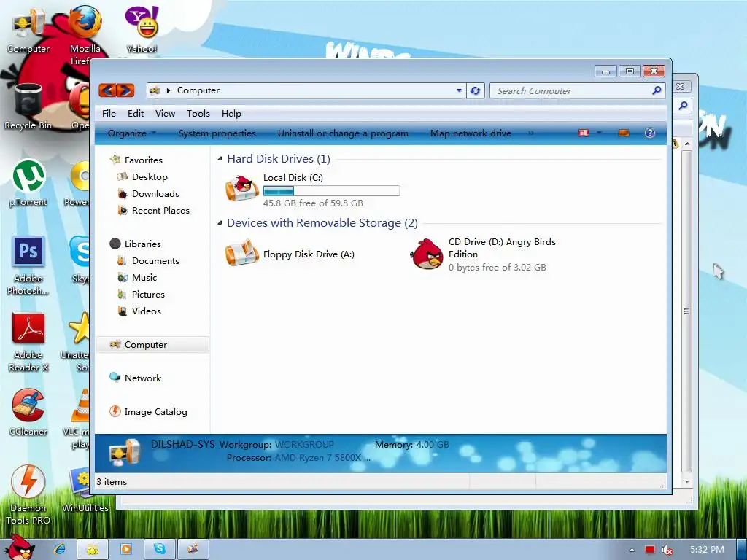The image size is (747, 560).
Task: Click the background window's vertical scrollbar
Action: click(686, 311)
